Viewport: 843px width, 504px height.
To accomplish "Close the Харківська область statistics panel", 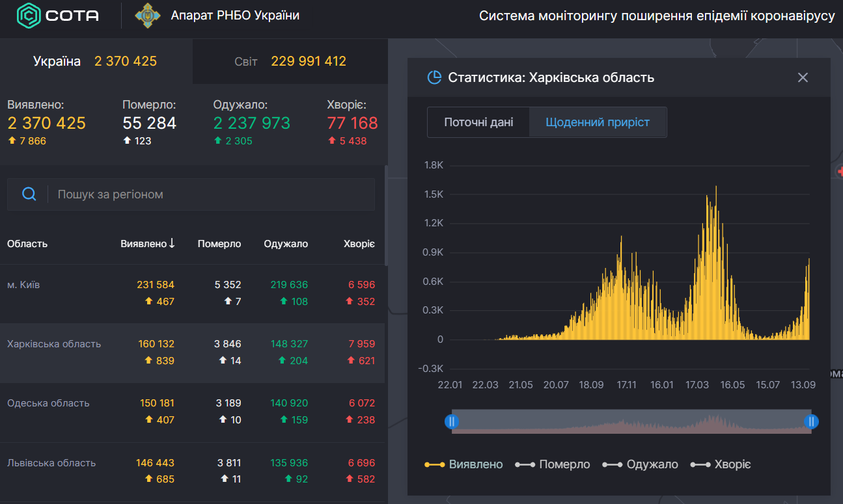I will click(x=803, y=77).
